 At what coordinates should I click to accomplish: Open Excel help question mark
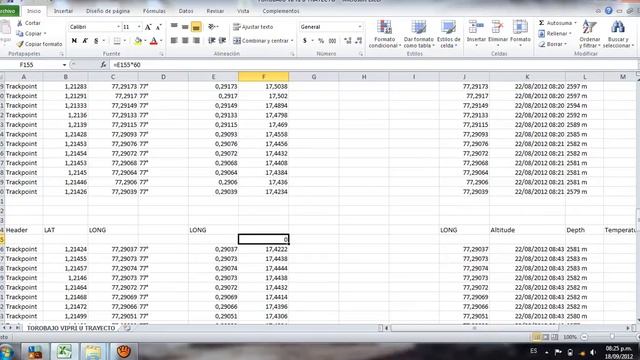click(609, 11)
